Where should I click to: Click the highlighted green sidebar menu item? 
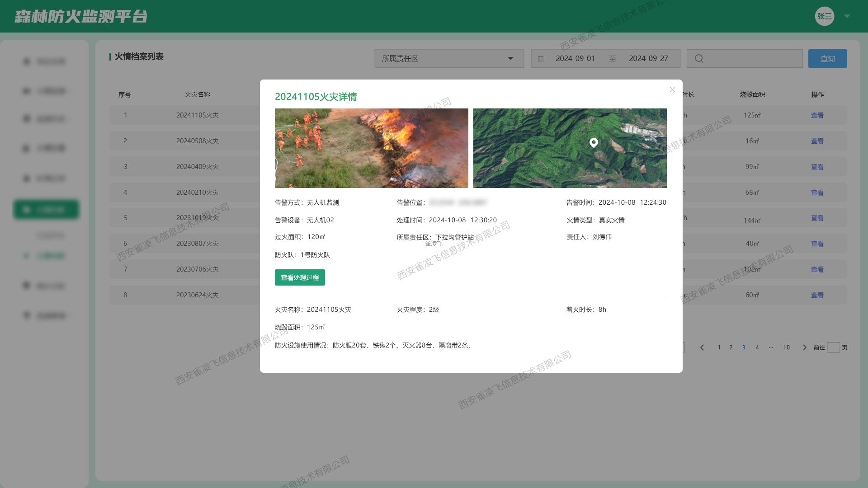[46, 210]
